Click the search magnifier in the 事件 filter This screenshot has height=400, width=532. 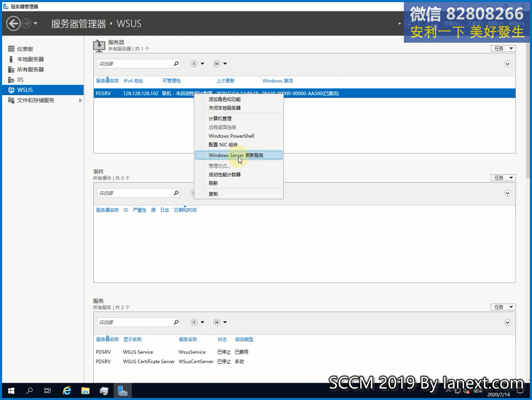tap(176, 193)
